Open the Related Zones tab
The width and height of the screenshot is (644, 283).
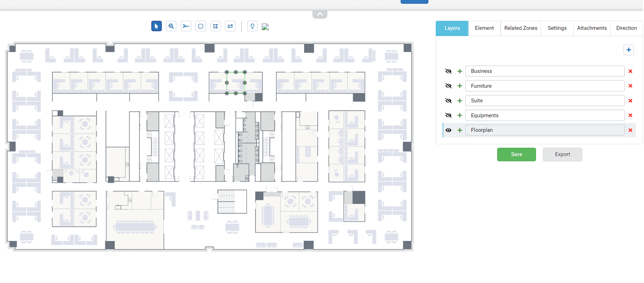click(521, 28)
